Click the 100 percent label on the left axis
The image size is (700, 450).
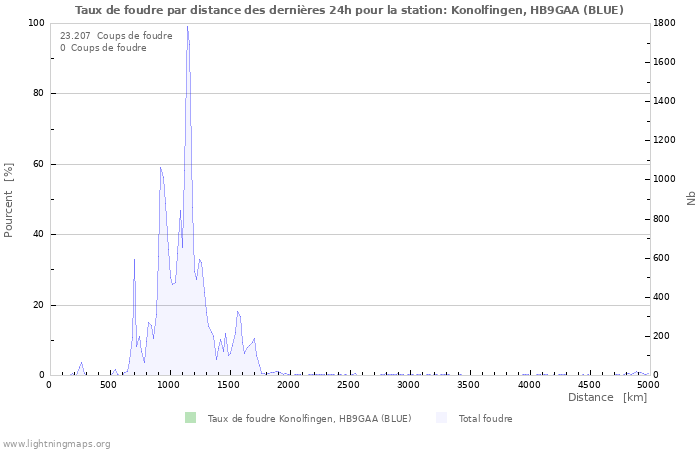36,23
